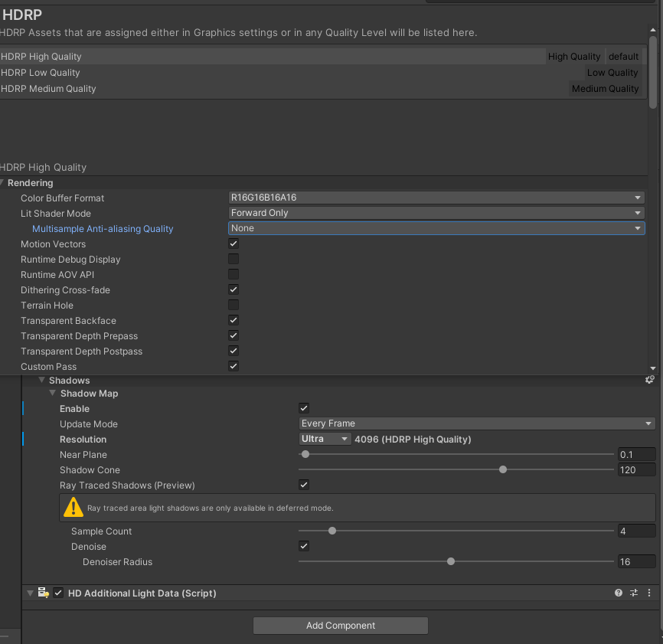Open help for HD Additional Light Data
The image size is (663, 644).
619,593
